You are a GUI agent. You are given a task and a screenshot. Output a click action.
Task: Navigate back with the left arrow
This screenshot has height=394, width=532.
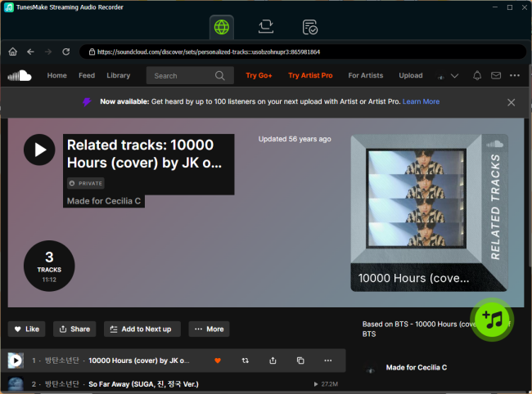30,51
